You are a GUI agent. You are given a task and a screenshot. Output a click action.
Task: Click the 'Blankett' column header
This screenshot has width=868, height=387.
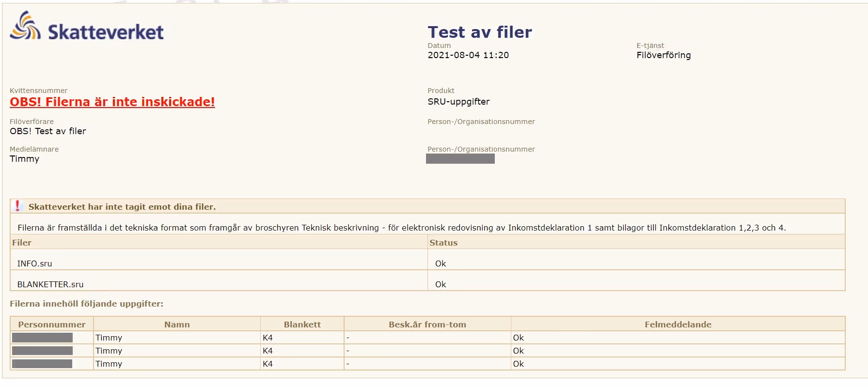click(x=302, y=325)
